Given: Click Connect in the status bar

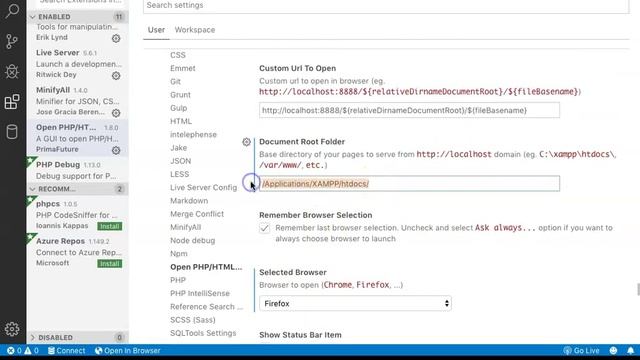Looking at the screenshot, I should click(x=67, y=351).
